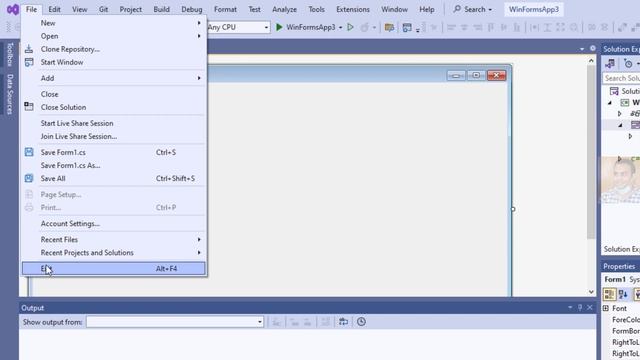Start Live Share Session from menu
This screenshot has height=360, width=640.
coord(113,123)
